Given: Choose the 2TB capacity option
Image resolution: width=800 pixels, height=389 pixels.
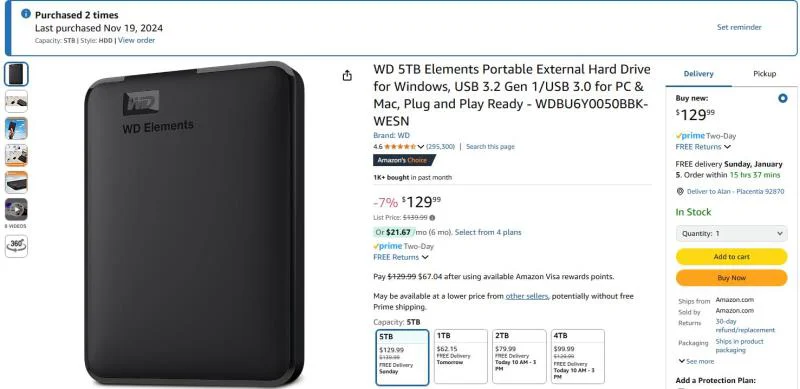Looking at the screenshot, I should coord(519,356).
